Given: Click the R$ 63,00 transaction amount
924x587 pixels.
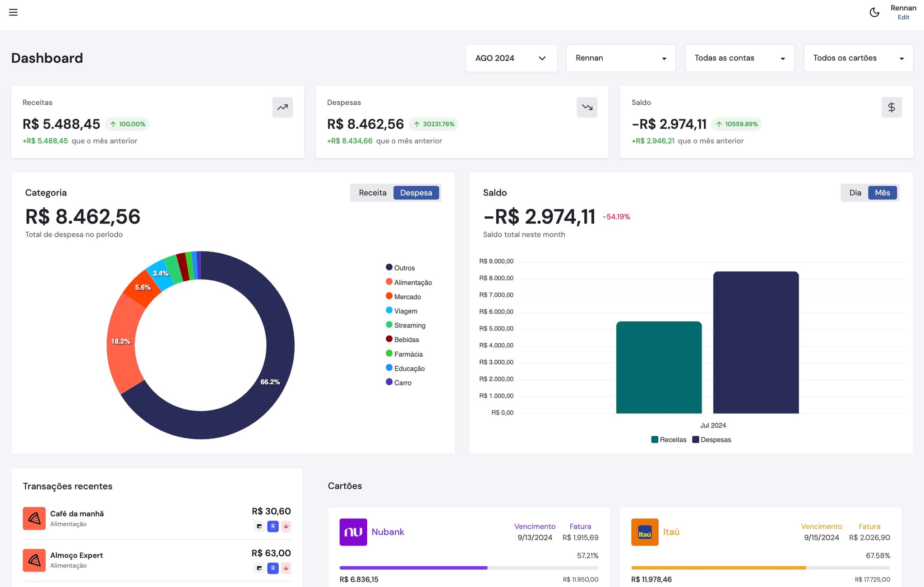Looking at the screenshot, I should coord(271,553).
